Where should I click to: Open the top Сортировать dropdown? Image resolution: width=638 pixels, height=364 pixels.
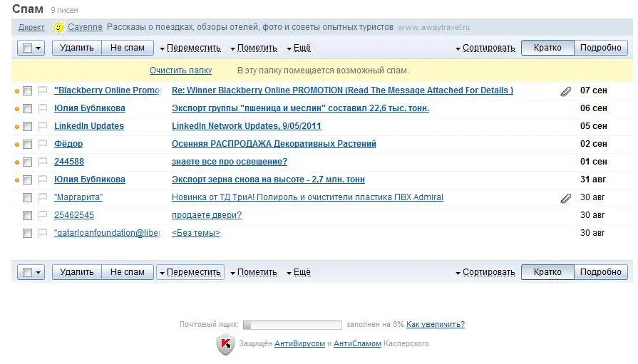coord(485,48)
